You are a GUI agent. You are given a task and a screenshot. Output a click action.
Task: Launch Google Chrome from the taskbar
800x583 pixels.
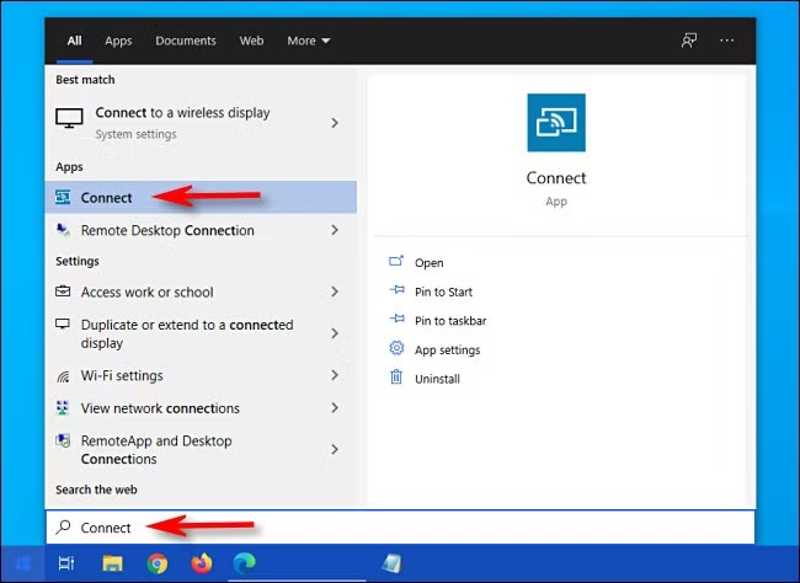[x=157, y=564]
